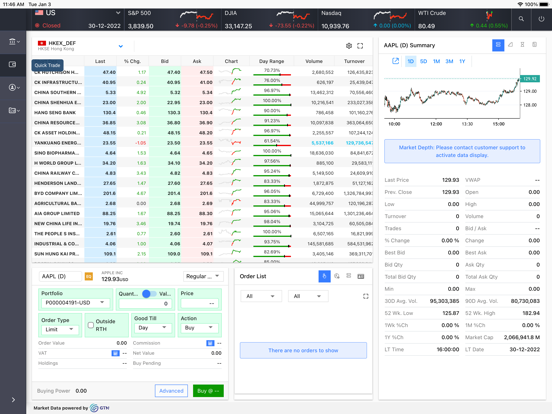Viewport: 552px width, 414px height.
Task: Click the VAT calculator icon
Action: (115, 353)
